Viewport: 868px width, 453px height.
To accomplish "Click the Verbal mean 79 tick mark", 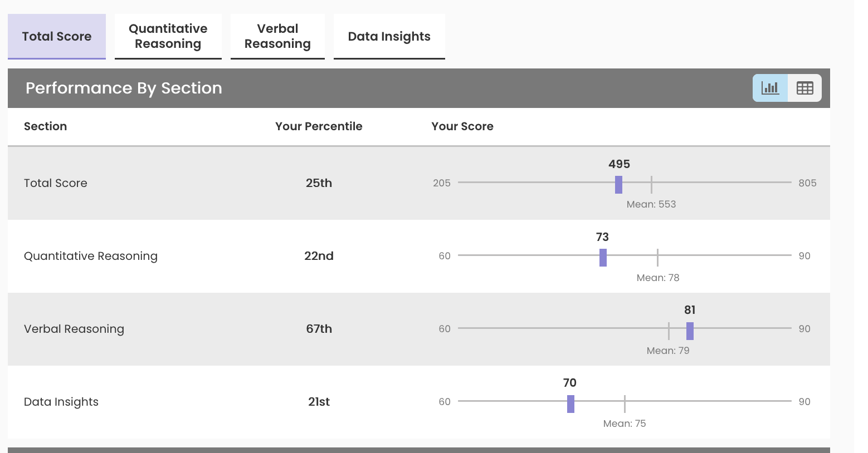I will pyautogui.click(x=669, y=331).
